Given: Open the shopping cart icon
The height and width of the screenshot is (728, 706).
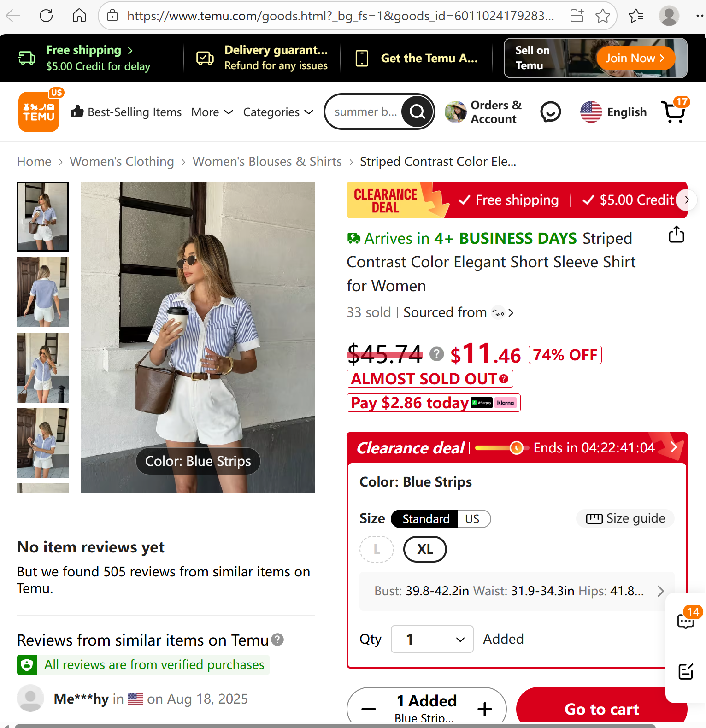Looking at the screenshot, I should 673,112.
